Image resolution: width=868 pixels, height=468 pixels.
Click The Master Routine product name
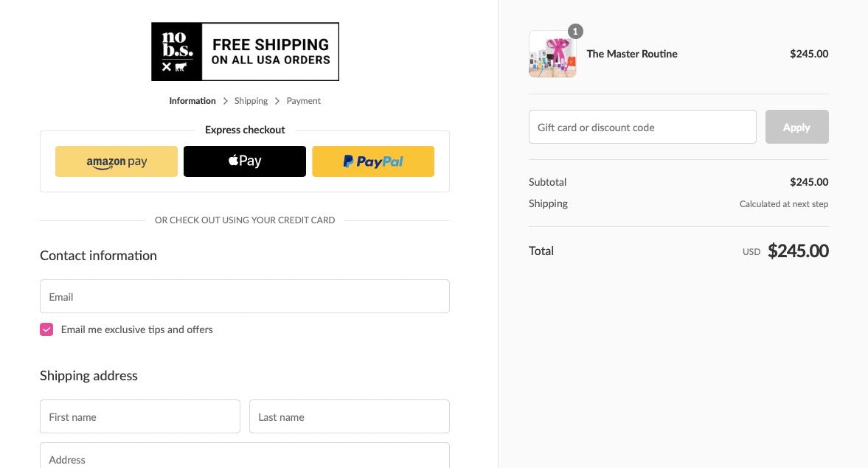coord(631,54)
